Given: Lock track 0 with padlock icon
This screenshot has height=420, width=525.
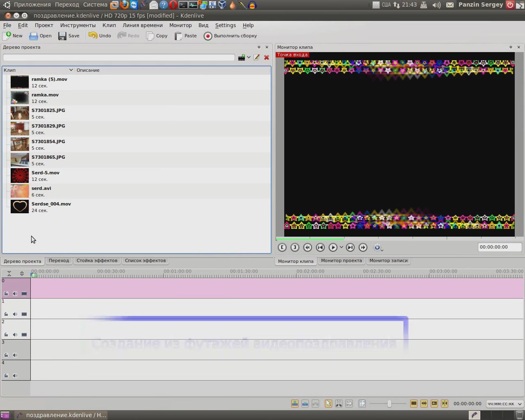Looking at the screenshot, I should coord(6,294).
